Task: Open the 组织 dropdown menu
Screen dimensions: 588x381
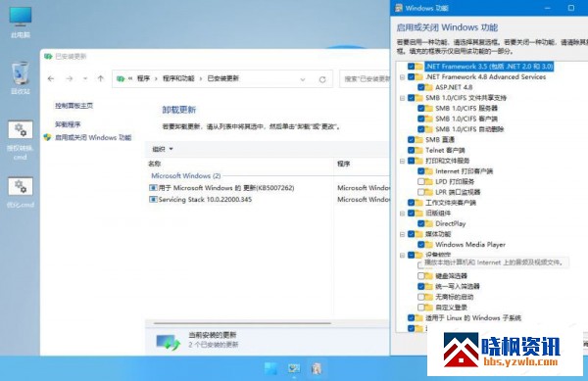Action: pyautogui.click(x=163, y=149)
